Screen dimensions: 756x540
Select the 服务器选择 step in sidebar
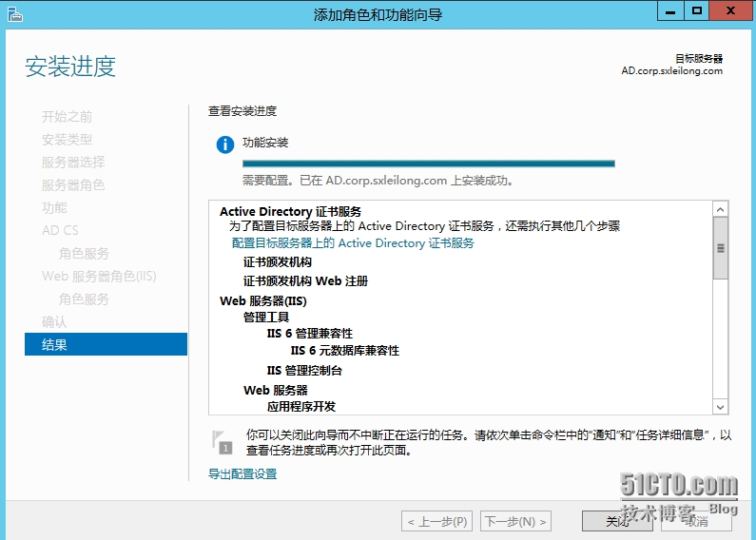click(x=73, y=162)
